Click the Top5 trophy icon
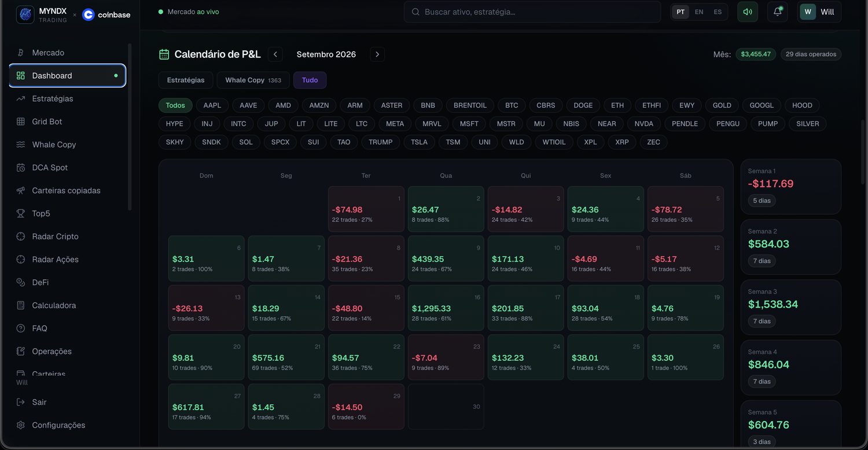 click(x=21, y=214)
